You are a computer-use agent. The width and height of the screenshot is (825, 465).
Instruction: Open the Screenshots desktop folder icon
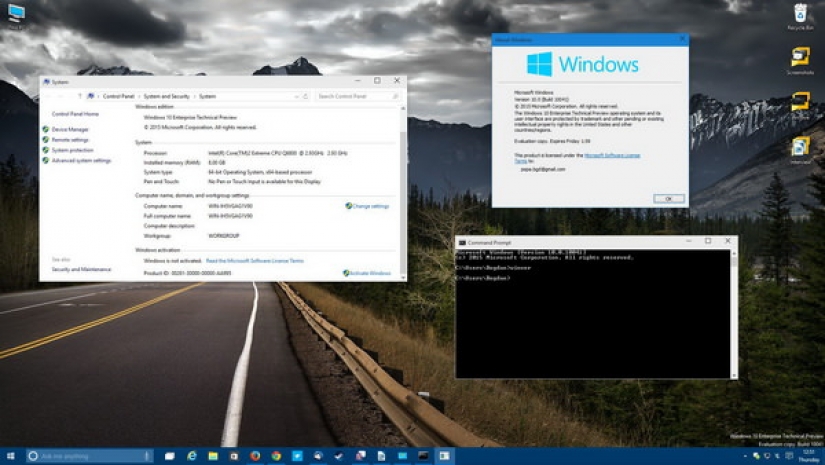pyautogui.click(x=800, y=58)
